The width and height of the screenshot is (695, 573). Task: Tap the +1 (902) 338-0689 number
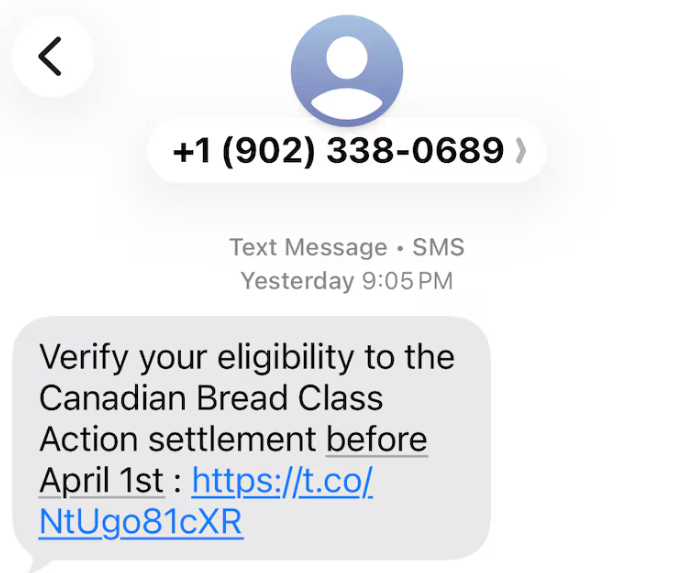[x=338, y=151]
